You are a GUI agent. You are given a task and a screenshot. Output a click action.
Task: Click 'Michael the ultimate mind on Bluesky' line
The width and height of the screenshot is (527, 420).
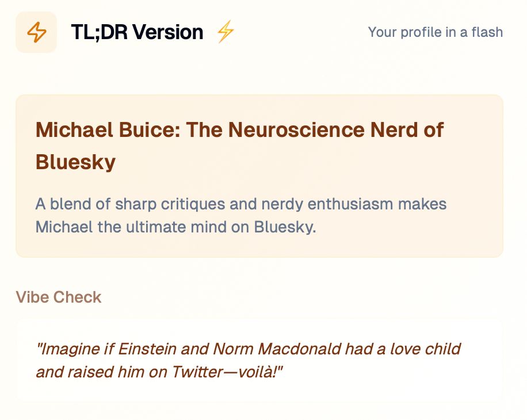[x=176, y=227]
